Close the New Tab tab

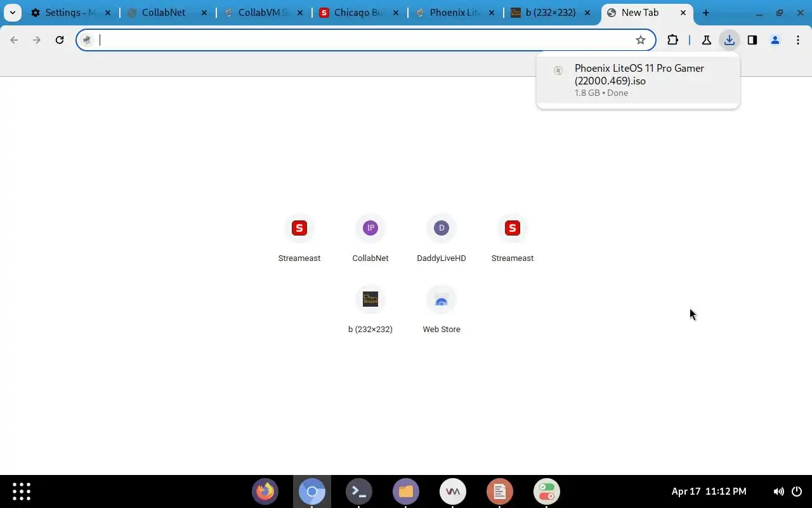point(683,13)
